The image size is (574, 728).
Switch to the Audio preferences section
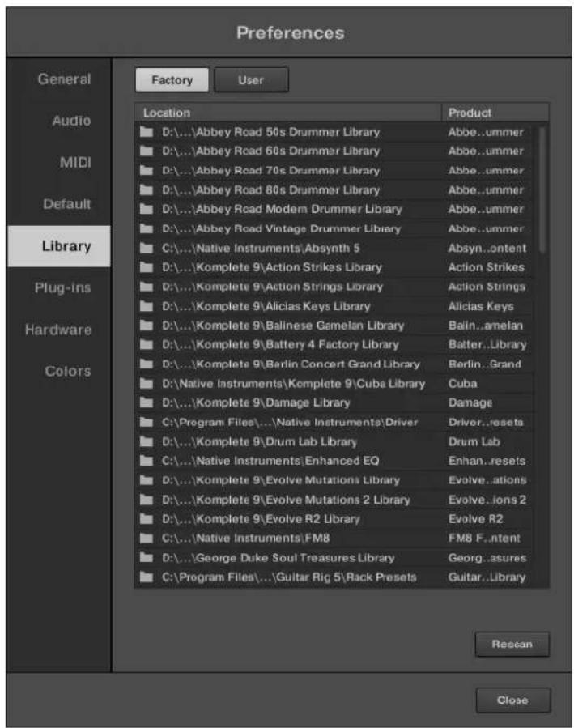pos(71,121)
